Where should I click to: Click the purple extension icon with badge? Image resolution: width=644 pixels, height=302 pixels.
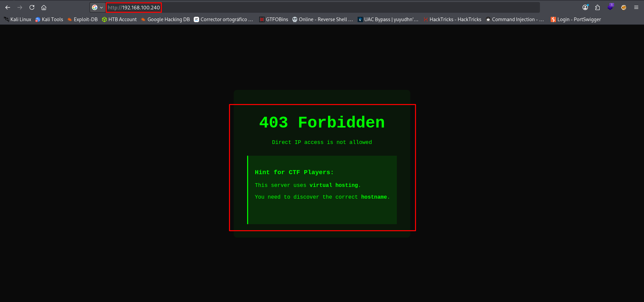610,7
